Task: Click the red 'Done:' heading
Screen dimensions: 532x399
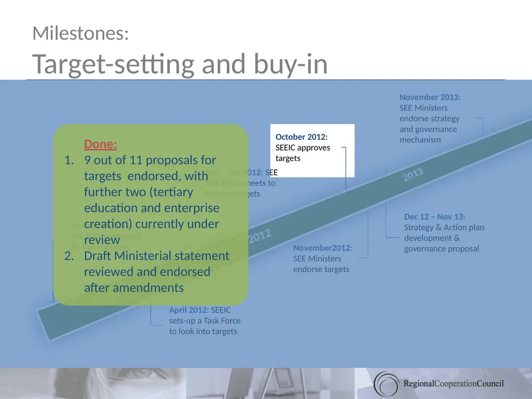Action: [100, 144]
